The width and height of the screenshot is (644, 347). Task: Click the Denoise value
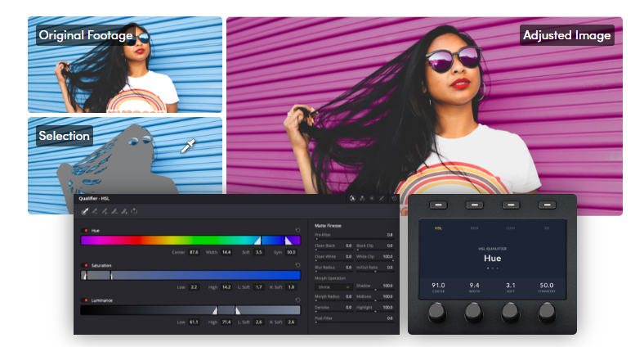pyautogui.click(x=348, y=307)
